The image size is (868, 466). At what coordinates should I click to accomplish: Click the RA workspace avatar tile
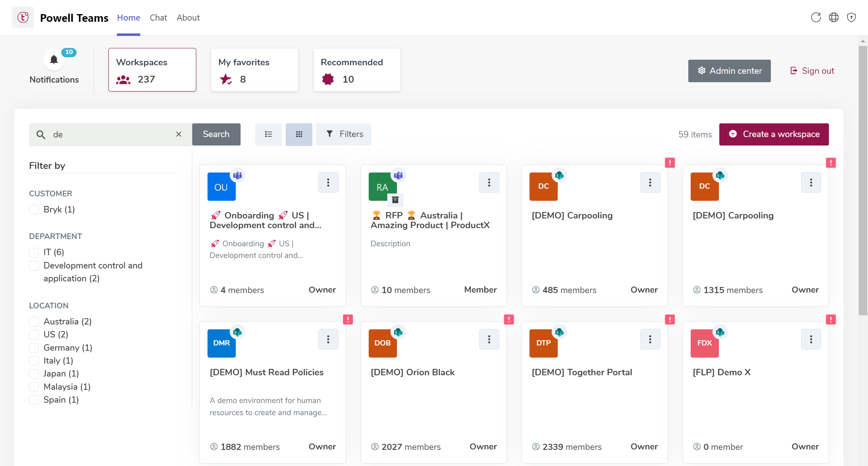[x=383, y=187]
